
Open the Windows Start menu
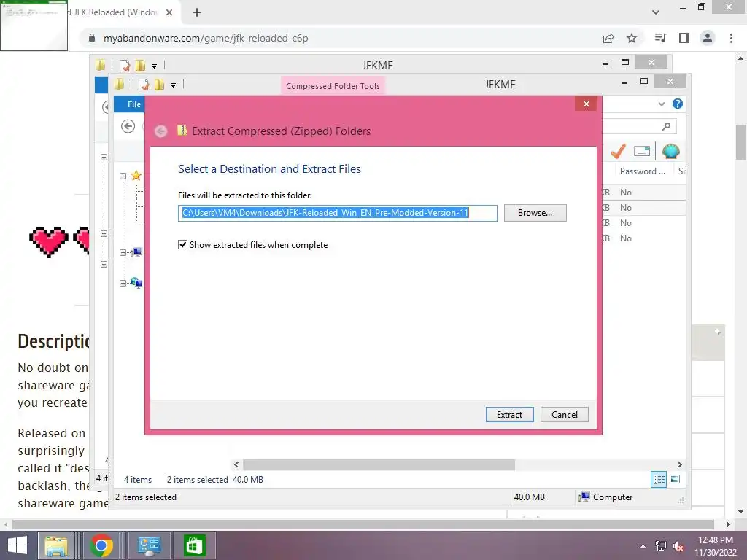click(x=18, y=545)
